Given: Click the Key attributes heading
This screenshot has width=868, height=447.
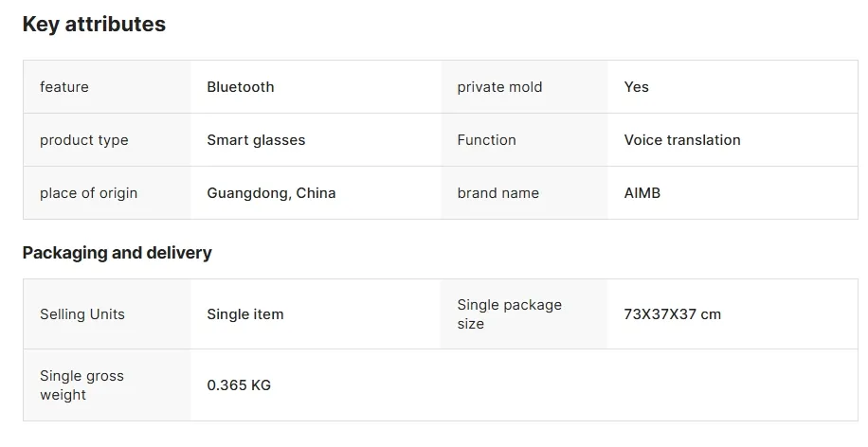Looking at the screenshot, I should coord(94,25).
